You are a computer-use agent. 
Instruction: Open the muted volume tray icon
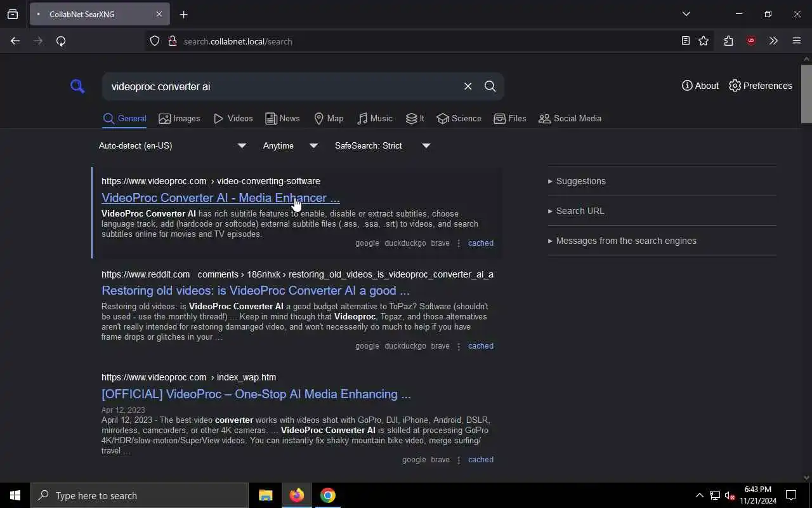[730, 495]
